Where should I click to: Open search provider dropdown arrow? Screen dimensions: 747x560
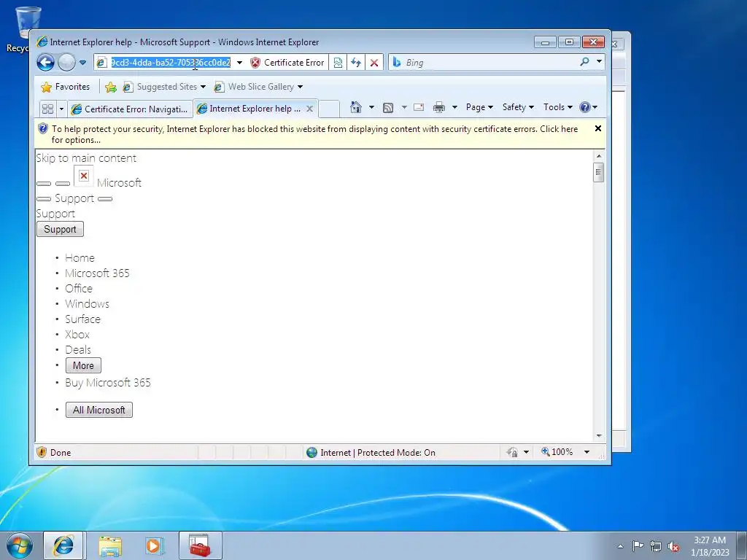tap(599, 62)
